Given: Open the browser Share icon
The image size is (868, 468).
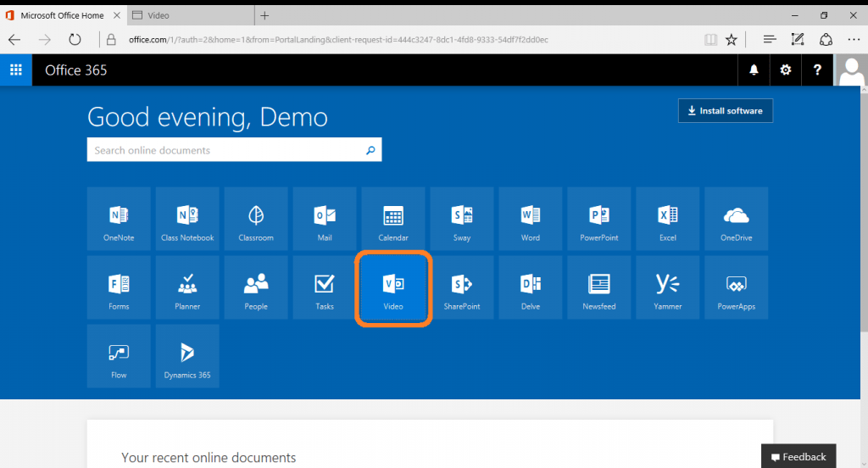Looking at the screenshot, I should (826, 39).
